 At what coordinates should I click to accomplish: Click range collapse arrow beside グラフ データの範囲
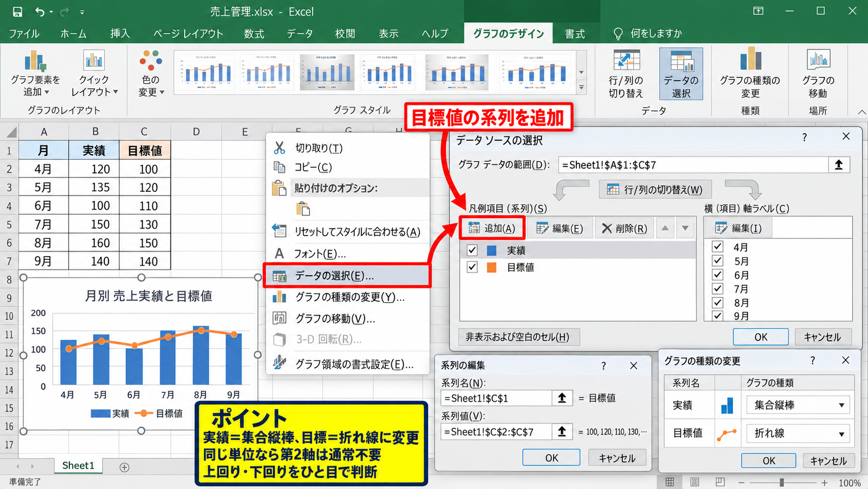tap(838, 165)
